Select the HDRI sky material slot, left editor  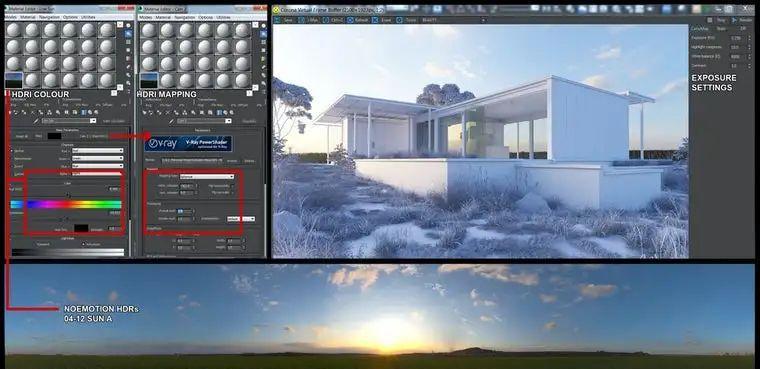[13, 80]
